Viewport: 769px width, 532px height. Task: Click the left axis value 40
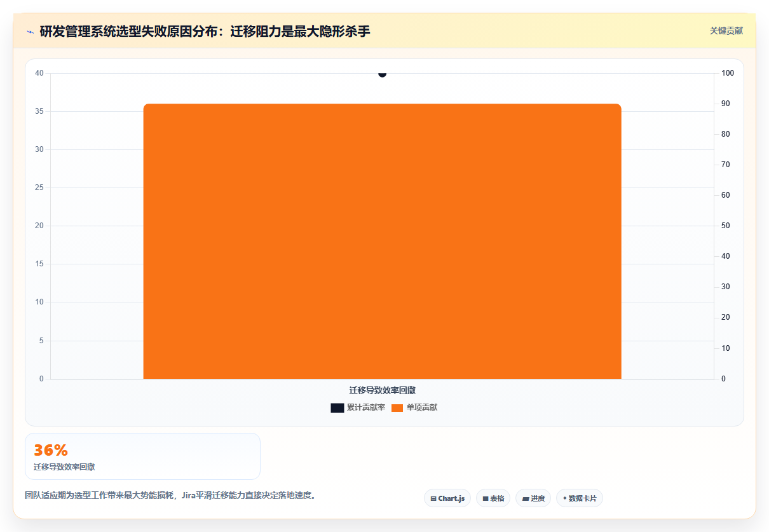(x=39, y=73)
